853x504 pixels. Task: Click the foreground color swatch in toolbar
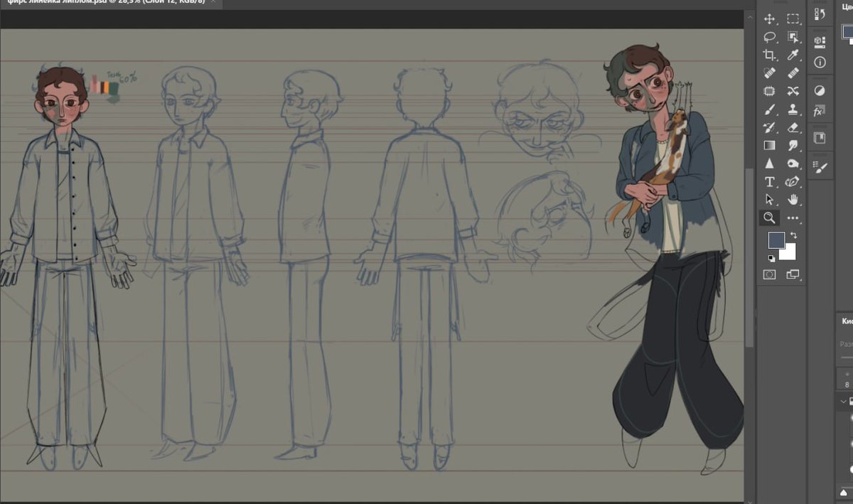coord(776,240)
